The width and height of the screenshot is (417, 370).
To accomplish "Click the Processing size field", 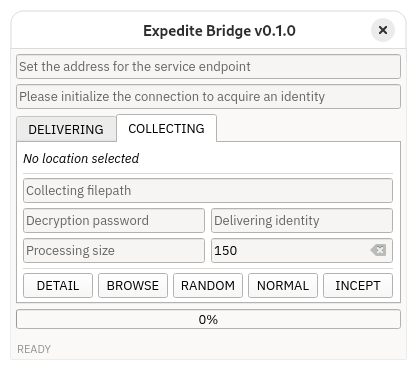I will (x=114, y=251).
